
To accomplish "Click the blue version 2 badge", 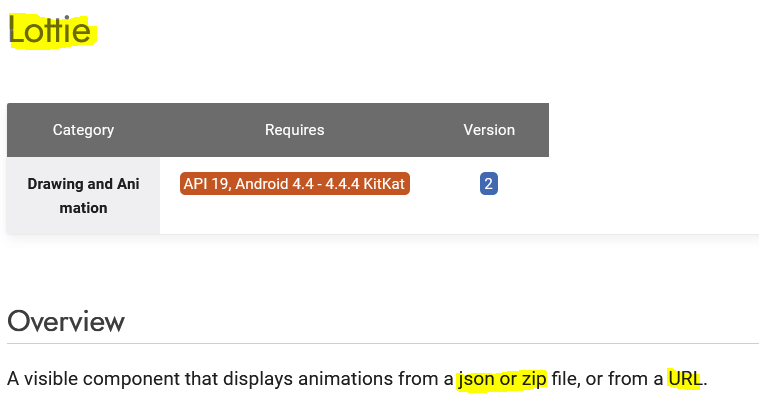I will (489, 184).
